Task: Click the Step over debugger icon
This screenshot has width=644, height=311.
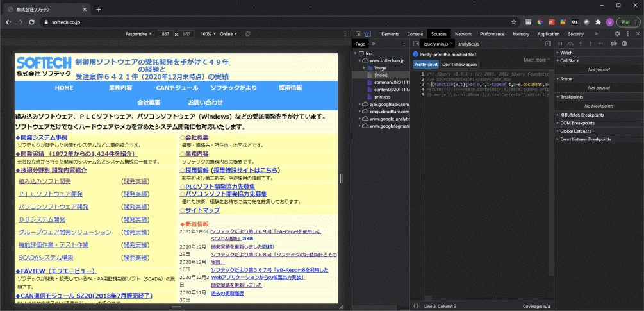Action: [570, 44]
